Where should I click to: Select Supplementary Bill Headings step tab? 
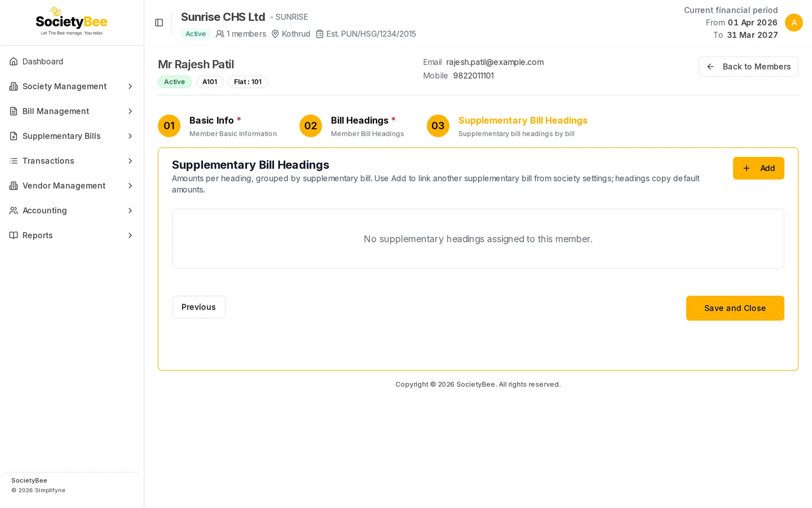click(x=507, y=126)
